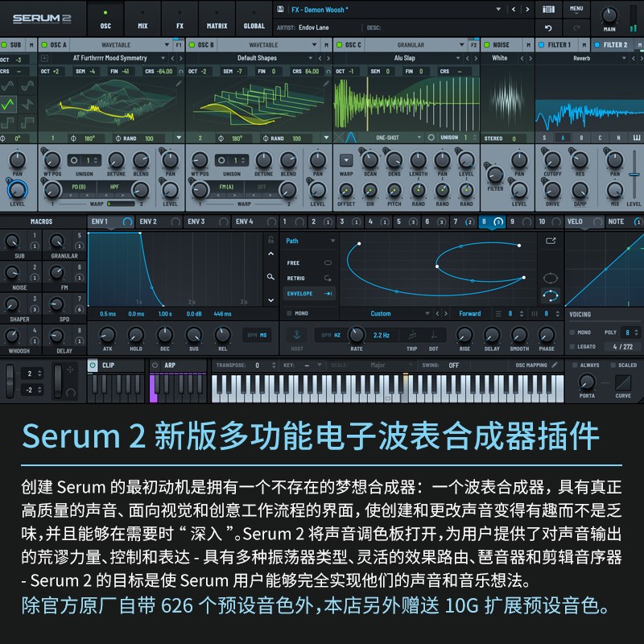This screenshot has width=644, height=644.
Task: Open the OSC A WAVETABLE type dropdown
Action: click(x=167, y=45)
